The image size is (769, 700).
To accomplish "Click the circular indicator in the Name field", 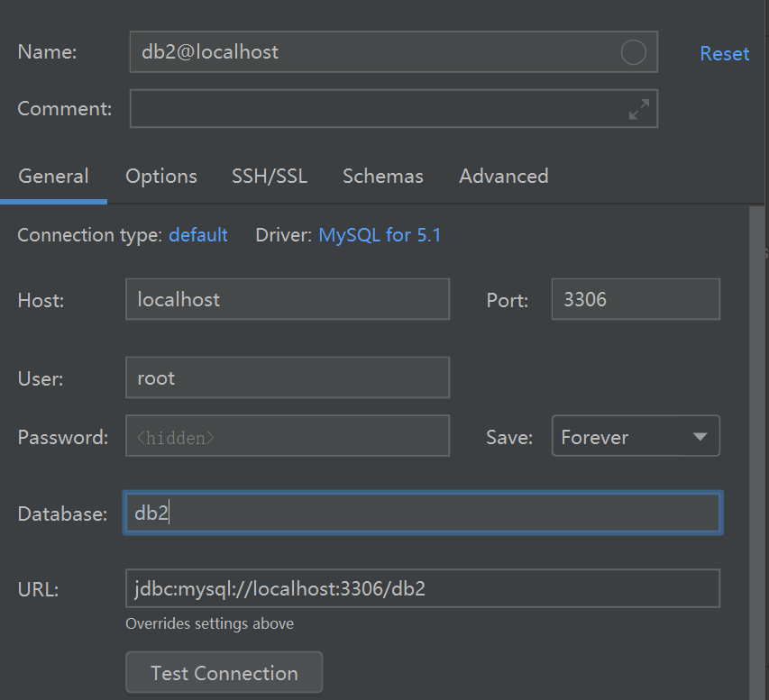I will coord(634,52).
